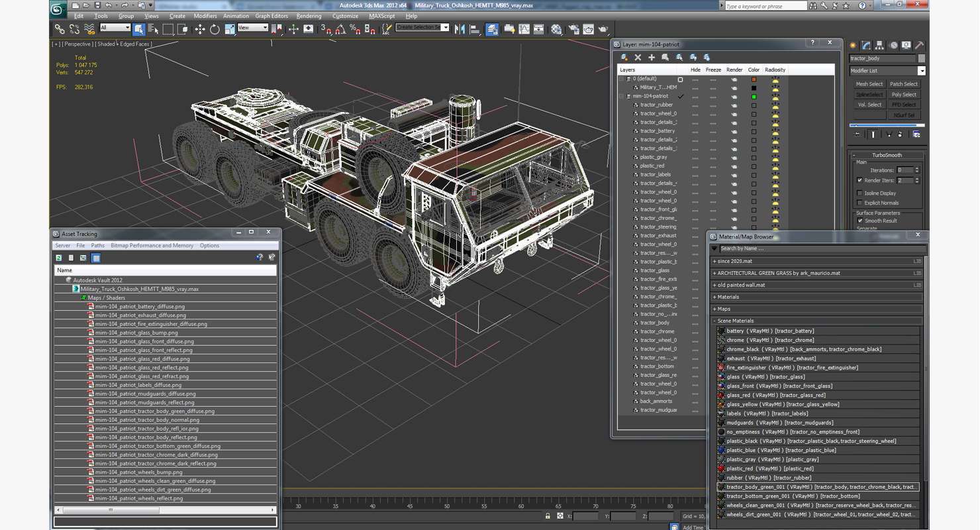Enable Isoline Display checkbox
Image resolution: width=980 pixels, height=530 pixels.
click(859, 193)
